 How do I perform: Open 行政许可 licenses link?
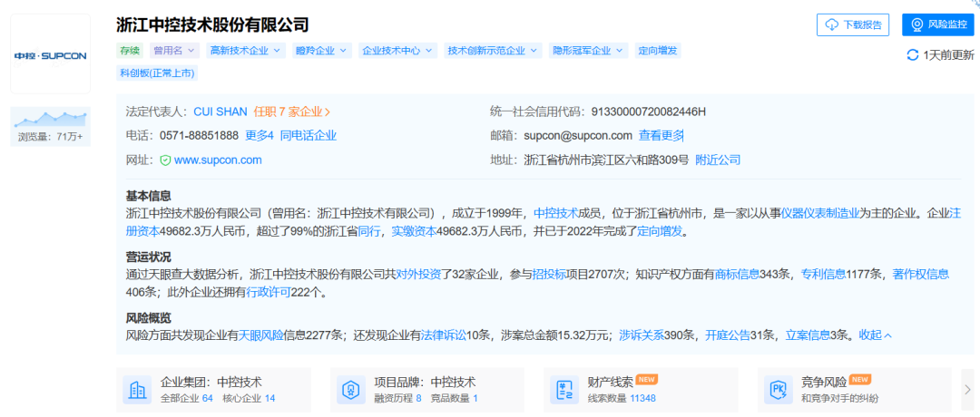(268, 292)
